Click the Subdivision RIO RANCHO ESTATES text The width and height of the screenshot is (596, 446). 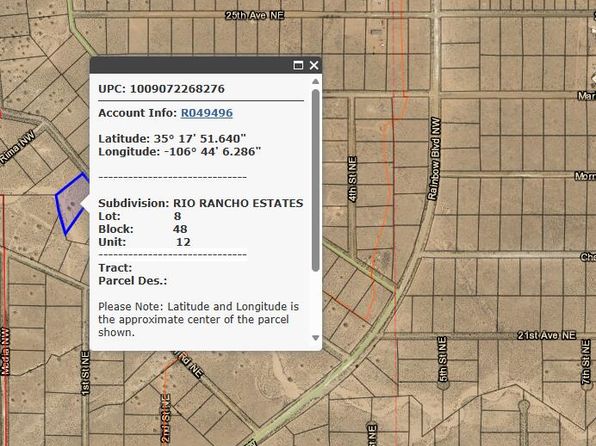click(x=201, y=203)
